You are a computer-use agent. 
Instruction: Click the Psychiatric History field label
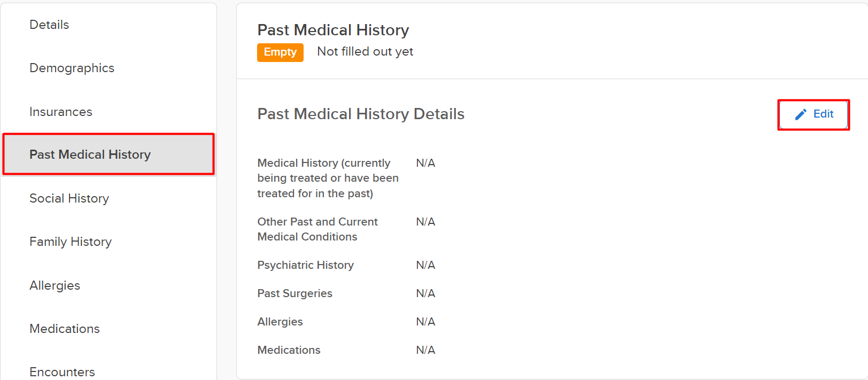pos(305,265)
